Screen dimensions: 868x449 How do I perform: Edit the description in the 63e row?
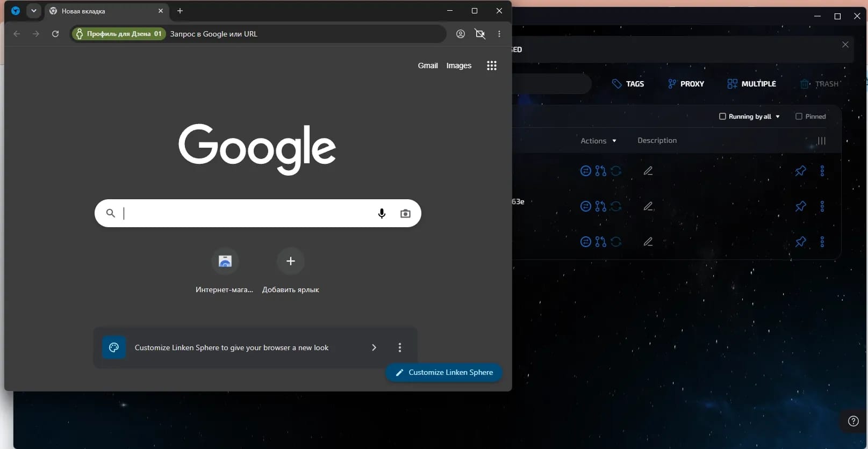648,206
